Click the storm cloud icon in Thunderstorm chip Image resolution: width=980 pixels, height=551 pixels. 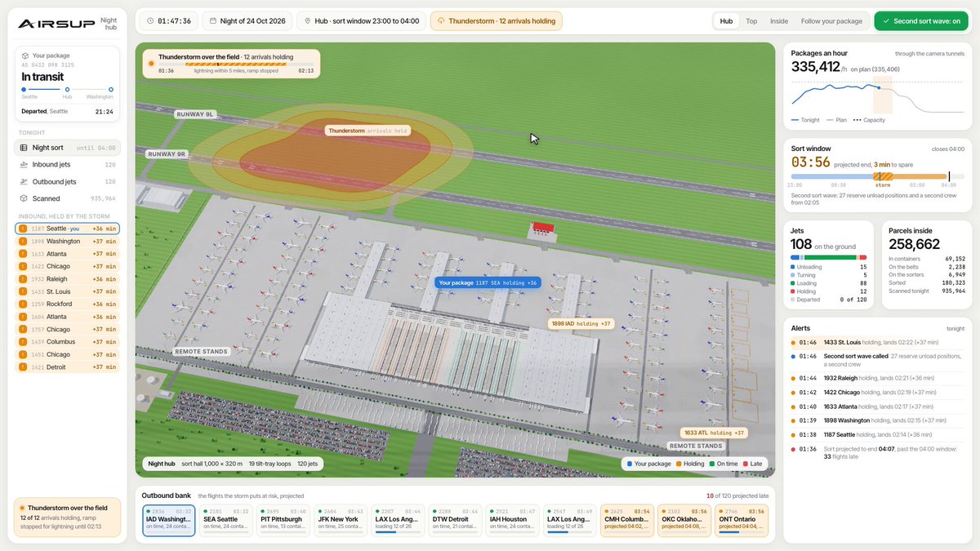pyautogui.click(x=441, y=20)
